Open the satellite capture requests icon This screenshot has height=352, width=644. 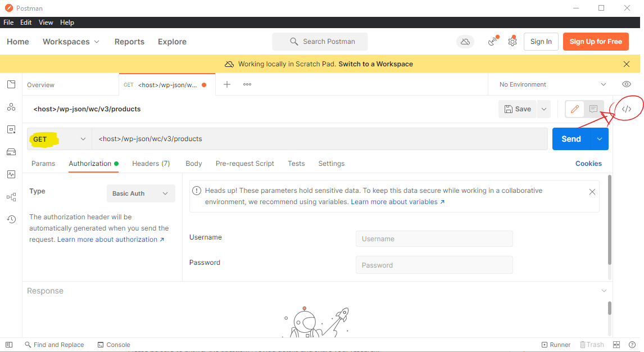pos(493,42)
